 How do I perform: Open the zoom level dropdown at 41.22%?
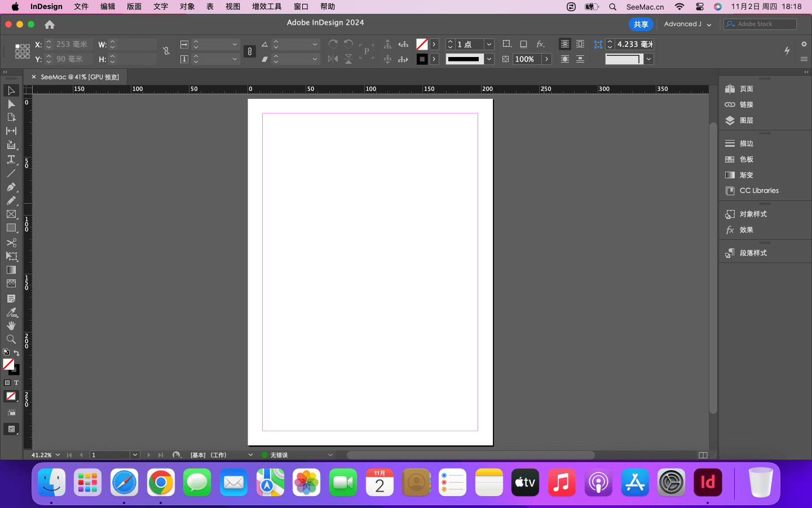(x=58, y=455)
